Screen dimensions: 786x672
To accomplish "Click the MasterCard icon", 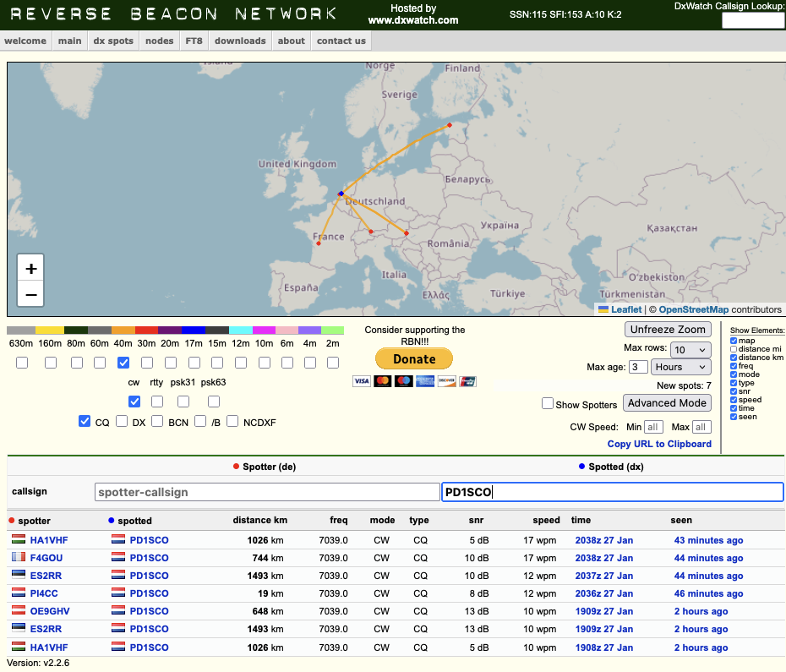I will pyautogui.click(x=383, y=381).
